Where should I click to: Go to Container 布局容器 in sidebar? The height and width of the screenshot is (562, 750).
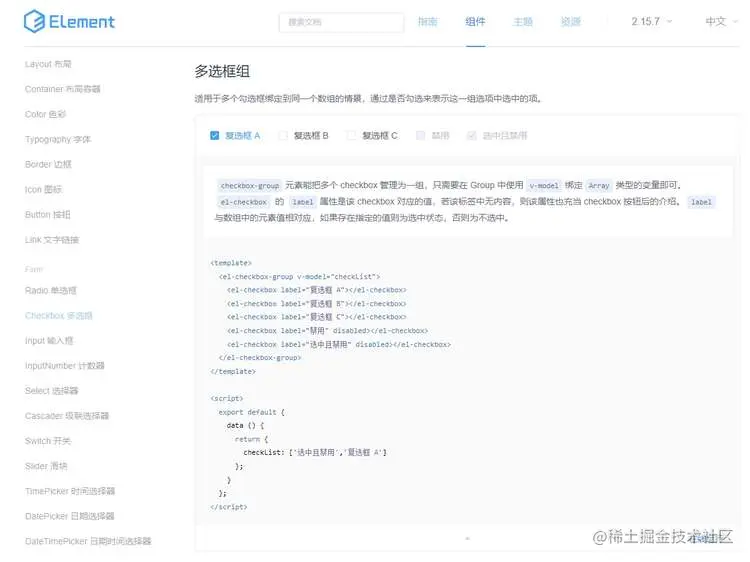[62, 89]
